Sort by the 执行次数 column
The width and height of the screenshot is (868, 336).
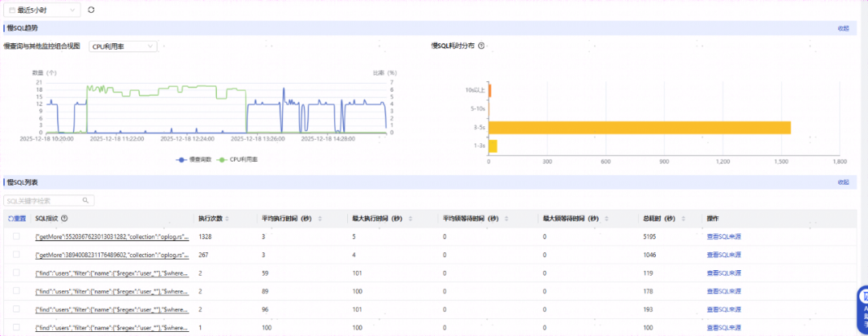(227, 219)
